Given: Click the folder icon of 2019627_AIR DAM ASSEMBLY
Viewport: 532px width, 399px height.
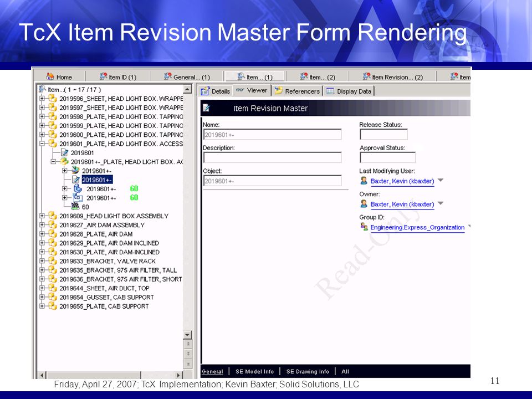Looking at the screenshot, I should tap(53, 224).
